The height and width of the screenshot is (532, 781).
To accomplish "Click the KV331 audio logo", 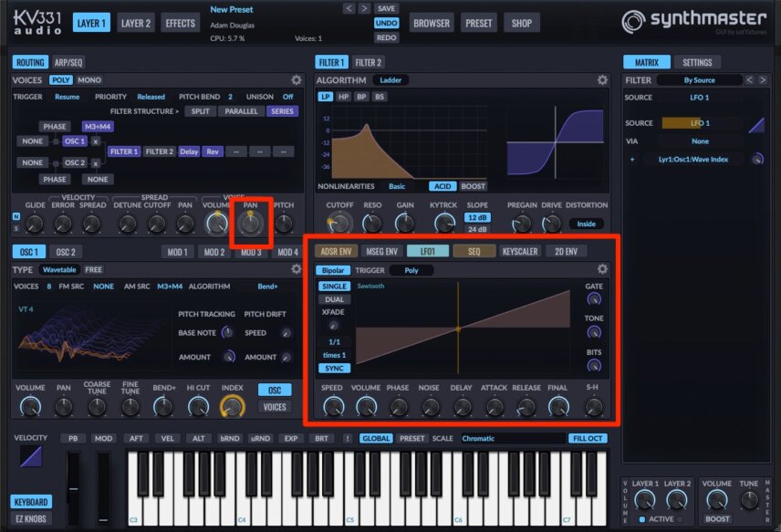I will point(37,23).
